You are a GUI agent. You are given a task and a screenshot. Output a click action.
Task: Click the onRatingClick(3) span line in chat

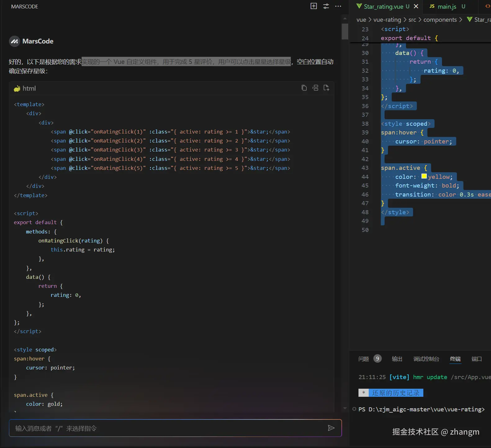point(170,150)
